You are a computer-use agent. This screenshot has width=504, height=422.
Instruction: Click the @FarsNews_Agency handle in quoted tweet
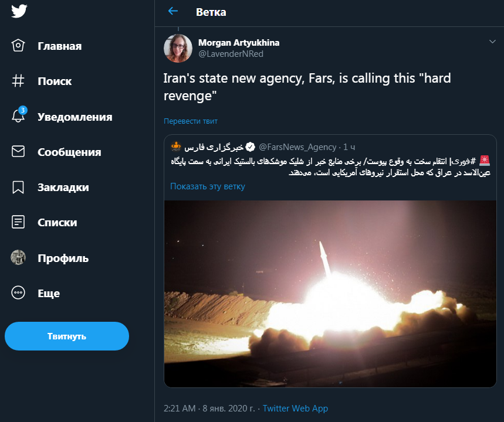pos(297,147)
